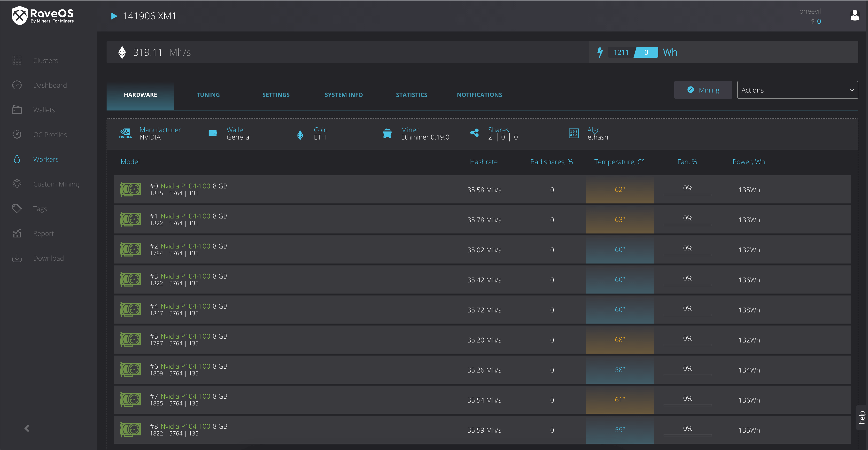The image size is (868, 450).
Task: Switch to the TUNING tab
Action: (208, 95)
